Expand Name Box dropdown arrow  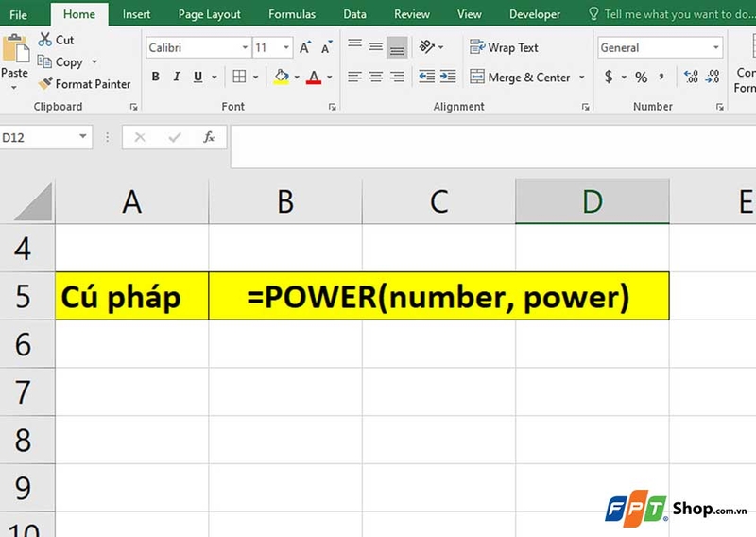[x=83, y=136]
